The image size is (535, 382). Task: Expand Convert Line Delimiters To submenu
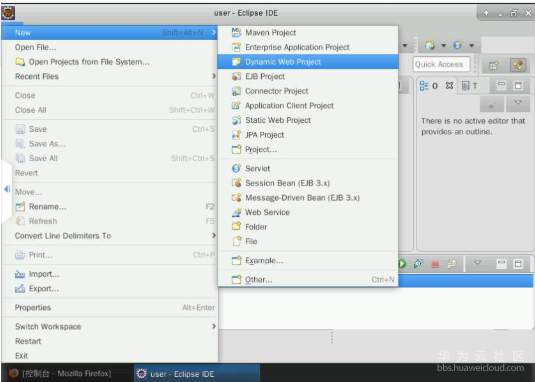(x=109, y=236)
